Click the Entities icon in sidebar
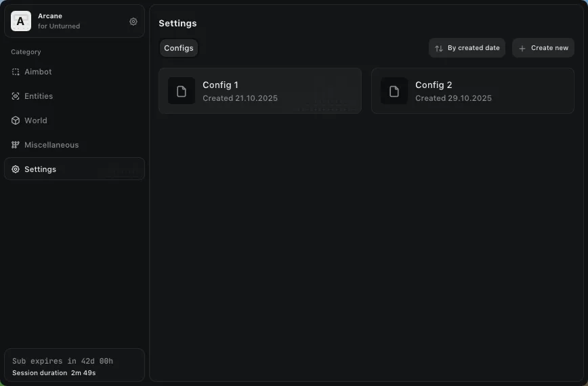Image resolution: width=588 pixels, height=386 pixels. (16, 96)
